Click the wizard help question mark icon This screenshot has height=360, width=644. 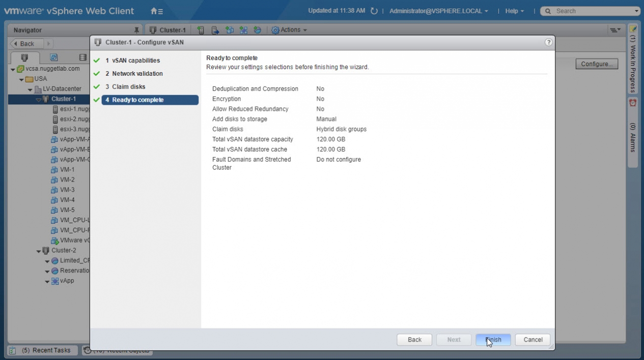point(548,42)
